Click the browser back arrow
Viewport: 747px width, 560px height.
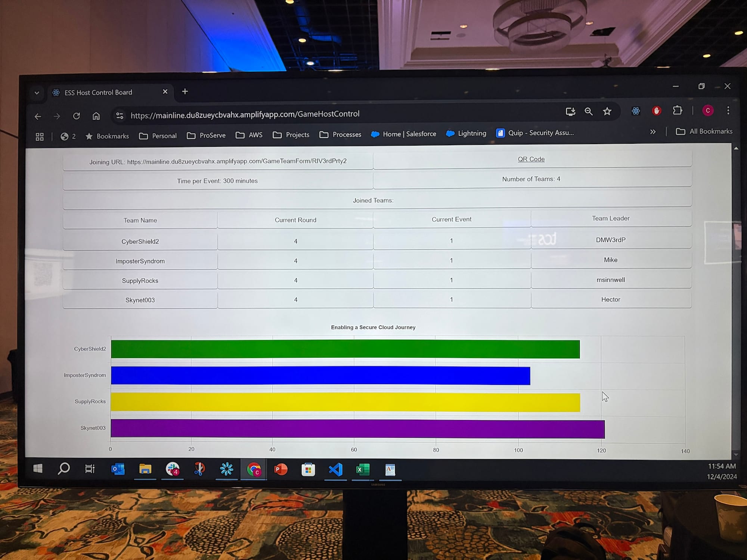[x=38, y=116]
